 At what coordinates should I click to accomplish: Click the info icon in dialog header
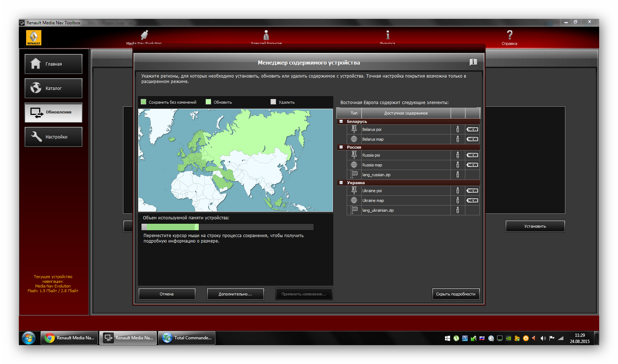point(473,62)
